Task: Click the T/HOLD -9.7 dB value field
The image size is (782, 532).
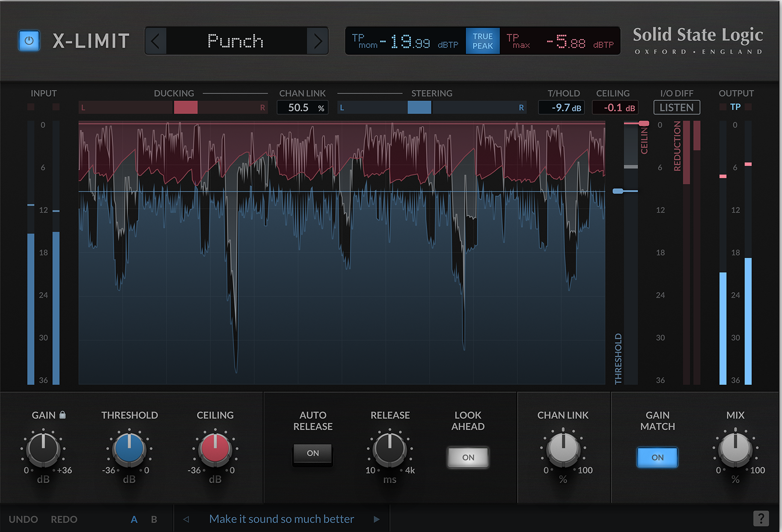Action: coord(562,107)
